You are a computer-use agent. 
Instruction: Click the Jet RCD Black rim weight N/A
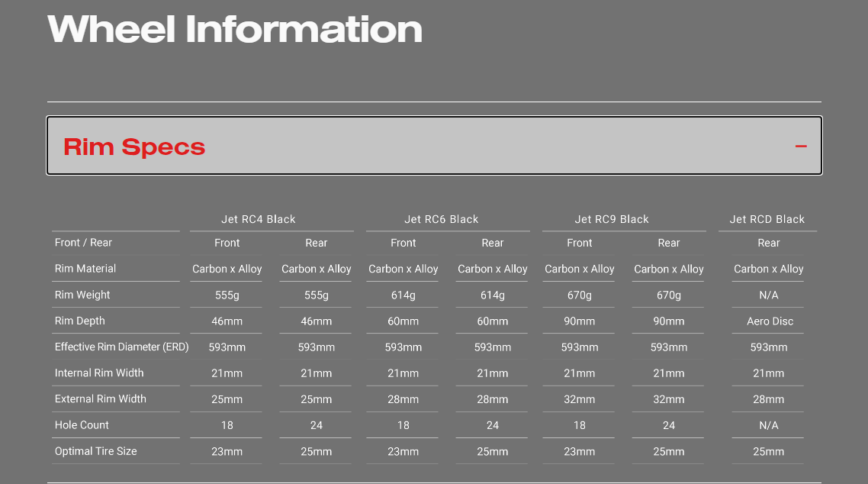click(768, 295)
